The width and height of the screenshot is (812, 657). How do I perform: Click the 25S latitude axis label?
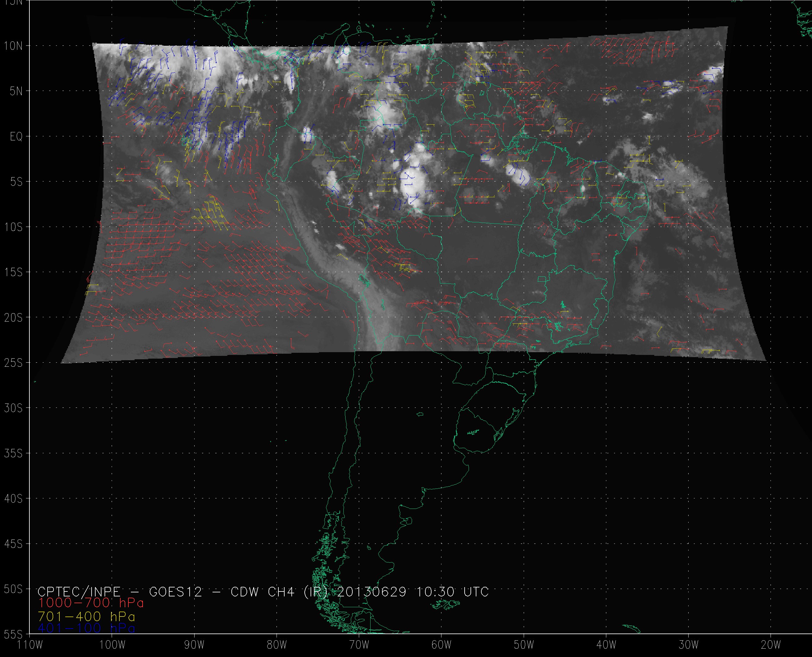[x=13, y=363]
